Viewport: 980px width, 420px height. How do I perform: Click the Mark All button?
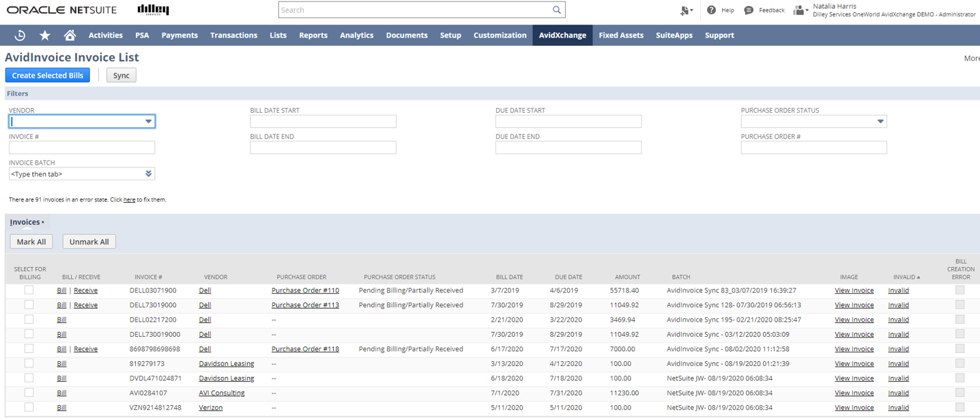click(31, 242)
